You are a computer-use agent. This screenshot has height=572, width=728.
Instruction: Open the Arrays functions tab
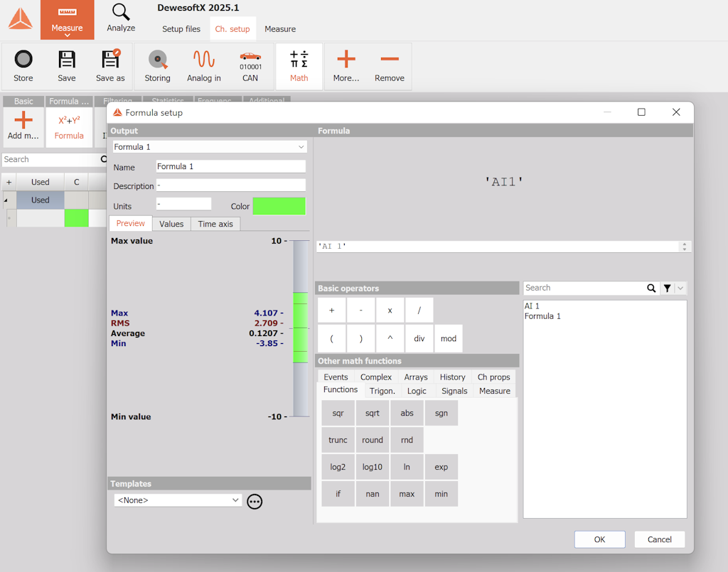415,377
